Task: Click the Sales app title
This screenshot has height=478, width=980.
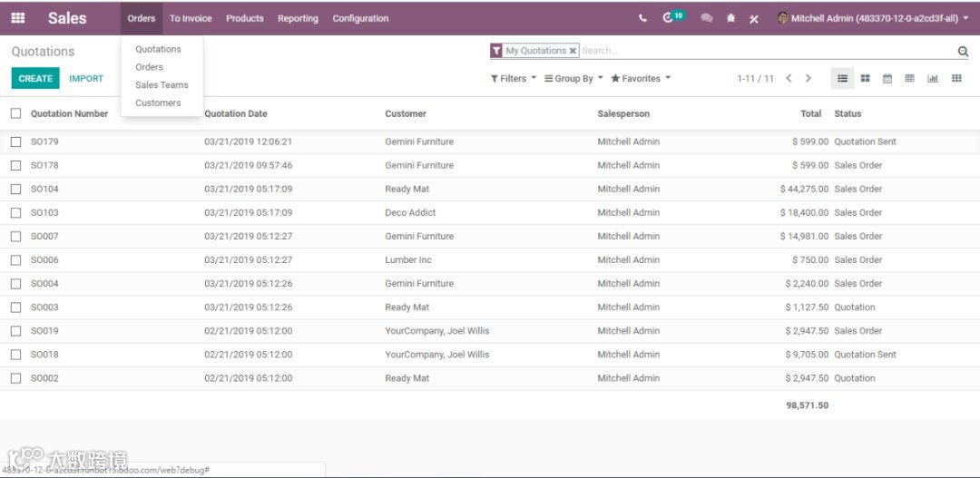Action: point(67,18)
